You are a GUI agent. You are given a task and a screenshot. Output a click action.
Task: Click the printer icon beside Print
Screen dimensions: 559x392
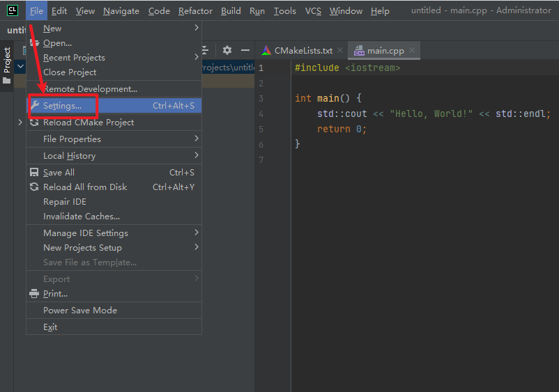tap(34, 294)
